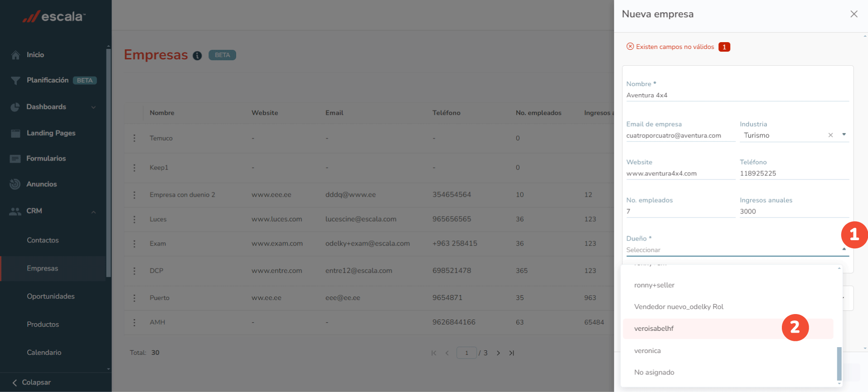Open the three-dot menu for Luces row
Viewport: 868px width, 392px height.
click(x=134, y=219)
